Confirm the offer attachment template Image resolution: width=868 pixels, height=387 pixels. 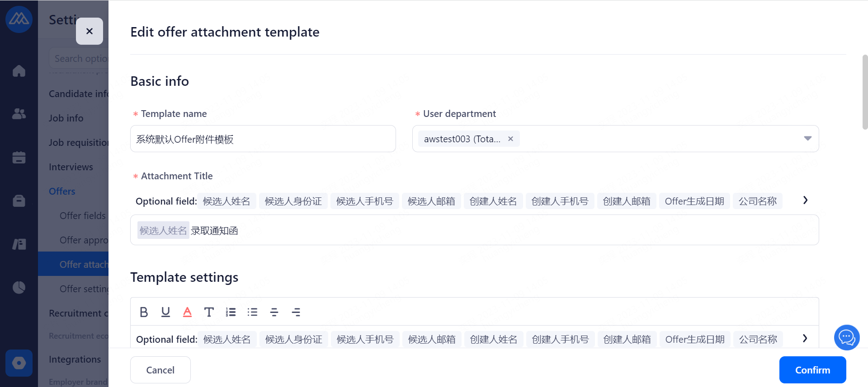click(812, 370)
